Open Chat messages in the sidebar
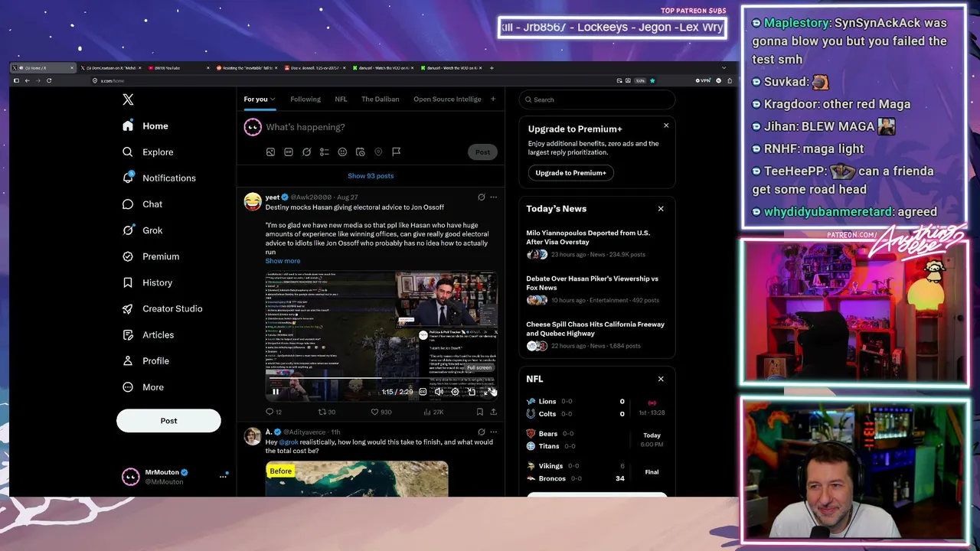 point(142,204)
